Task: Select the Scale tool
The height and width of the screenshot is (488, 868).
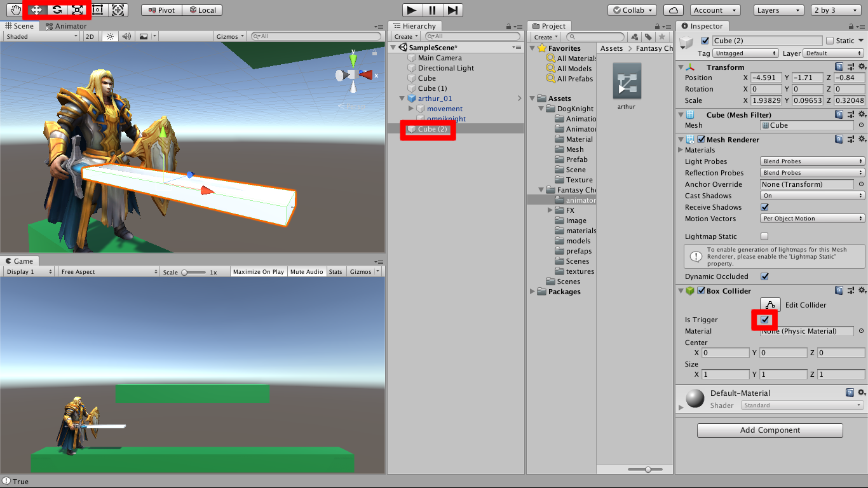Action: 77,10
